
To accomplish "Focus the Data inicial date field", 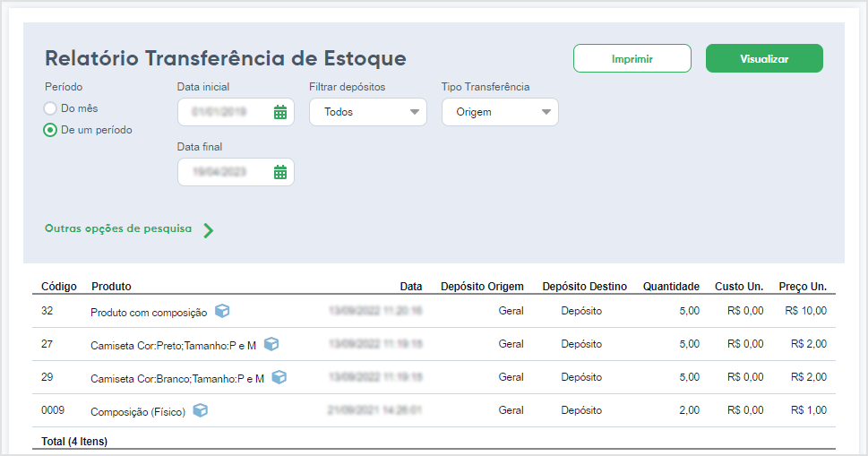I will pos(236,112).
